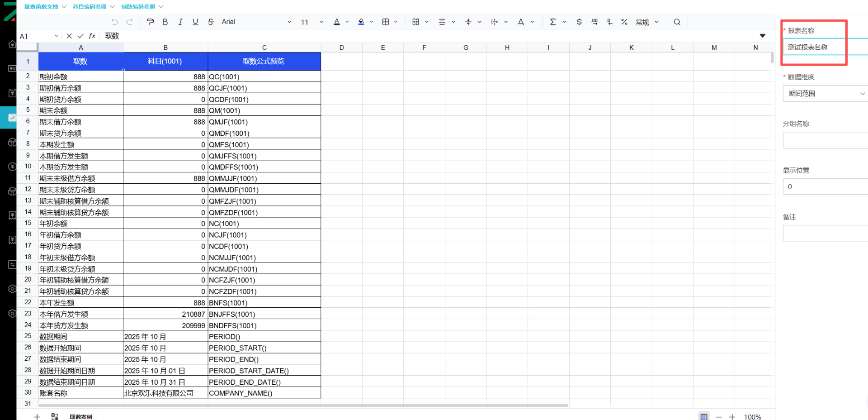This screenshot has width=868, height=420.
Task: Toggle bold formatting
Action: [x=165, y=22]
